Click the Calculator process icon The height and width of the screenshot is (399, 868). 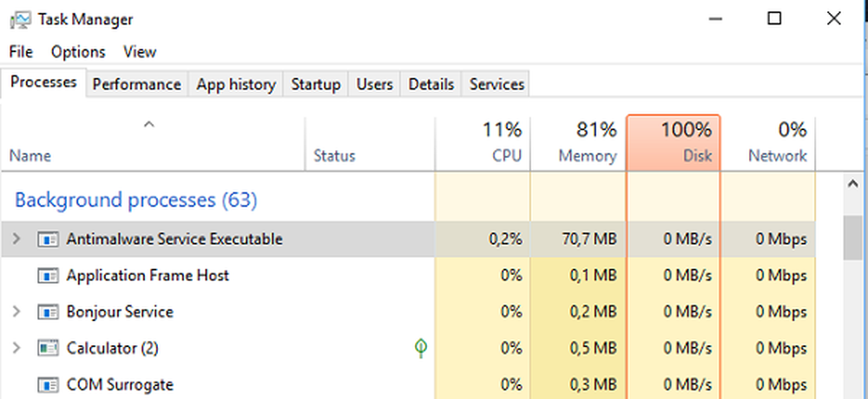(x=48, y=348)
